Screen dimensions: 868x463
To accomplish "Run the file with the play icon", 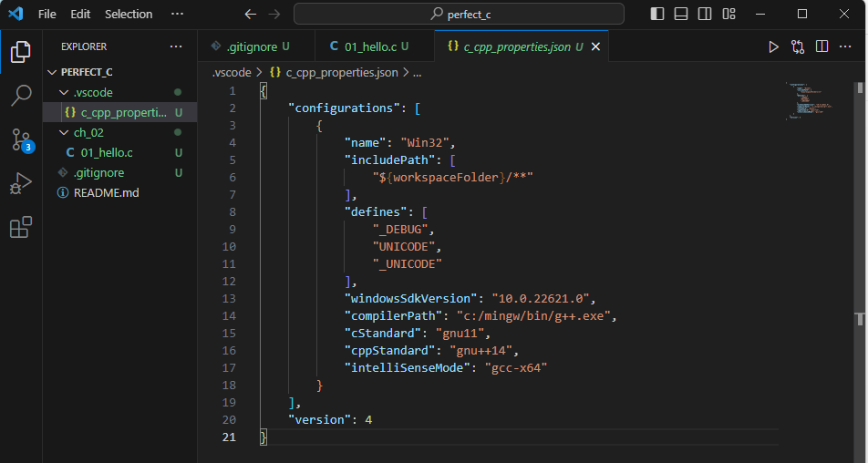I will [773, 47].
